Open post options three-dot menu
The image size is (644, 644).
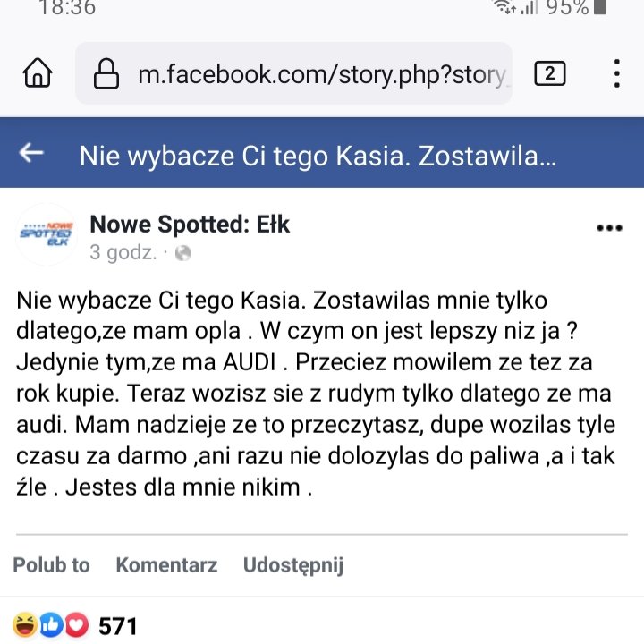609,228
